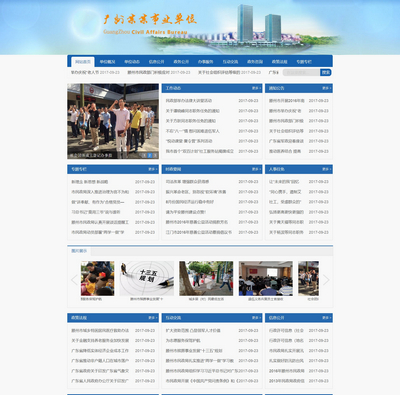Open the 通知公告 section title
Viewport: 400px width, 395px height.
277,88
